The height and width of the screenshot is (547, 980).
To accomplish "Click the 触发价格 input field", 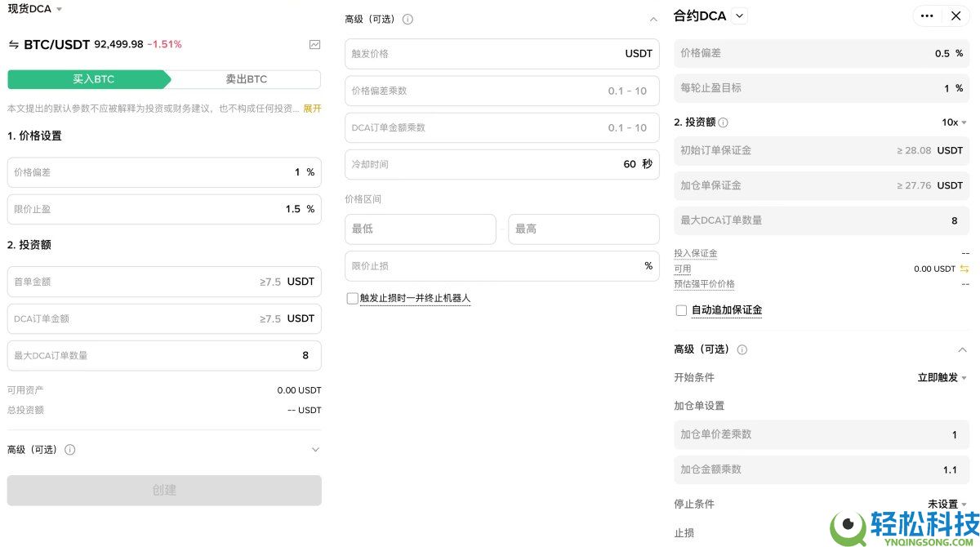I will [x=490, y=54].
